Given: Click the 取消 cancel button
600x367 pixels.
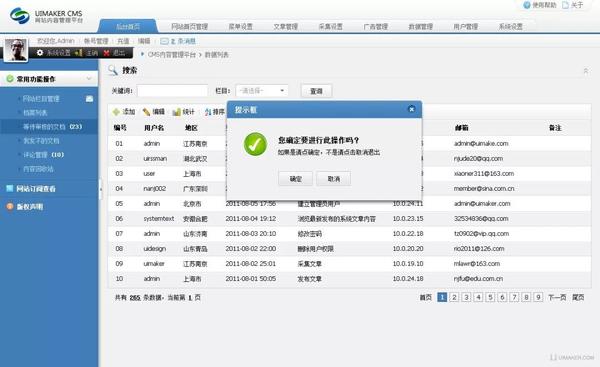Looking at the screenshot, I should [334, 179].
